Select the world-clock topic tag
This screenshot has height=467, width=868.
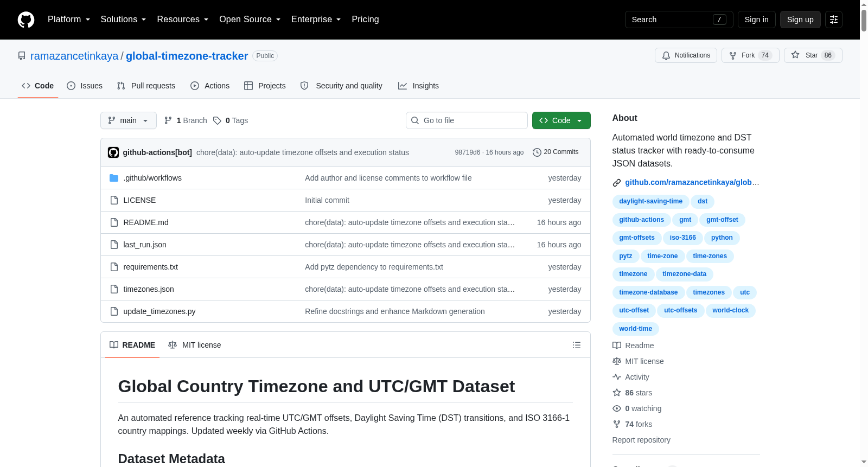730,310
